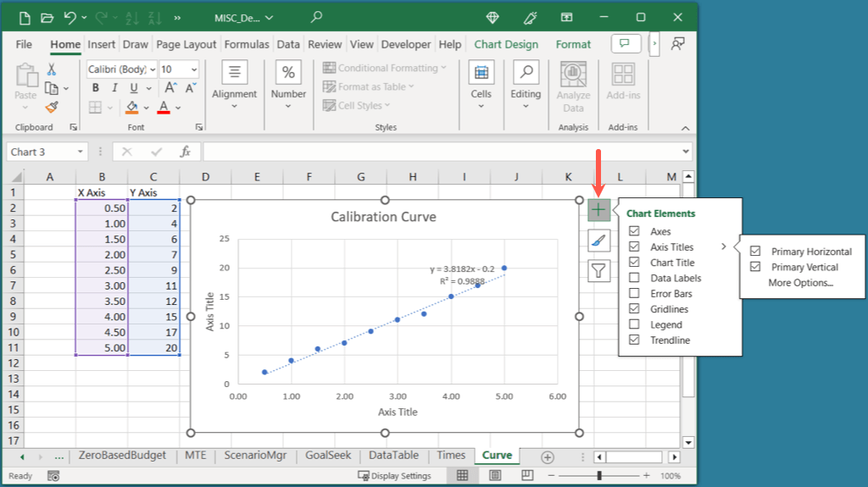Toggle bold formatting in Font group

[95, 88]
